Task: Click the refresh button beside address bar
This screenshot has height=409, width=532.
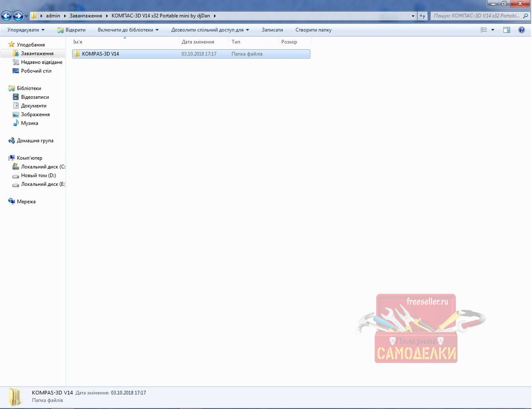Action: coord(422,16)
